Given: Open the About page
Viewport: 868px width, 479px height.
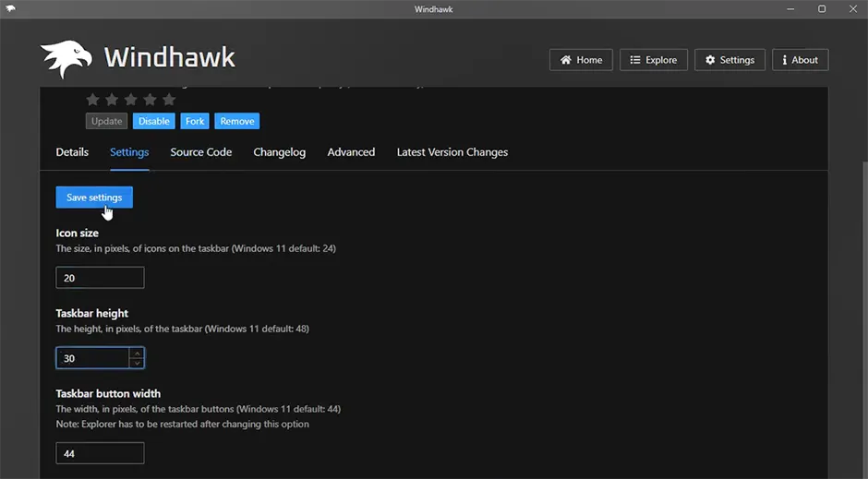Looking at the screenshot, I should (800, 60).
